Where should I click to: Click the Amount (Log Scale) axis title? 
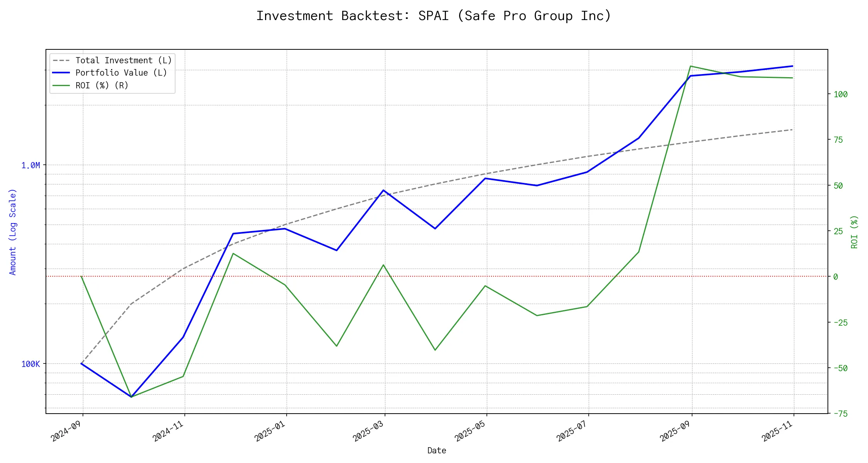pyautogui.click(x=13, y=232)
